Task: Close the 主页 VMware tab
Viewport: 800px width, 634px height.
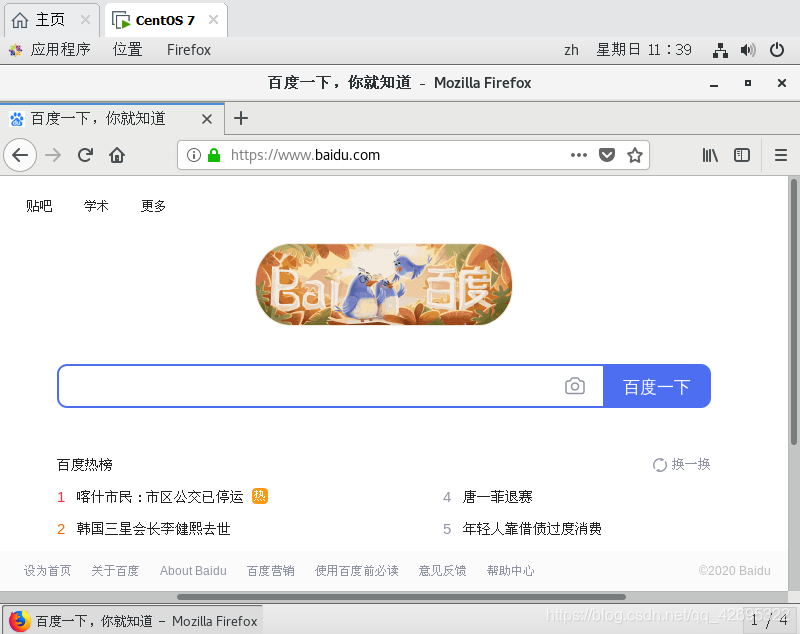Action: pos(85,20)
